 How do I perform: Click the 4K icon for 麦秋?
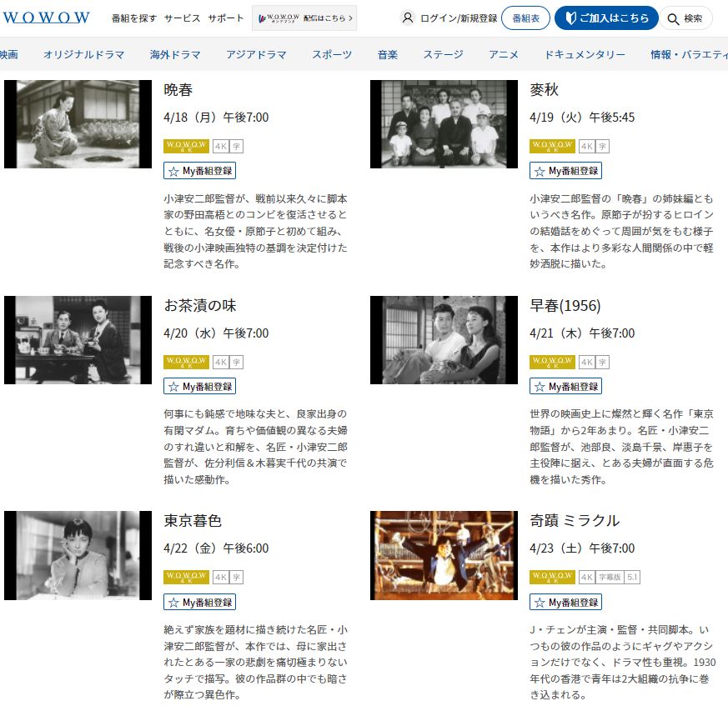(x=587, y=147)
